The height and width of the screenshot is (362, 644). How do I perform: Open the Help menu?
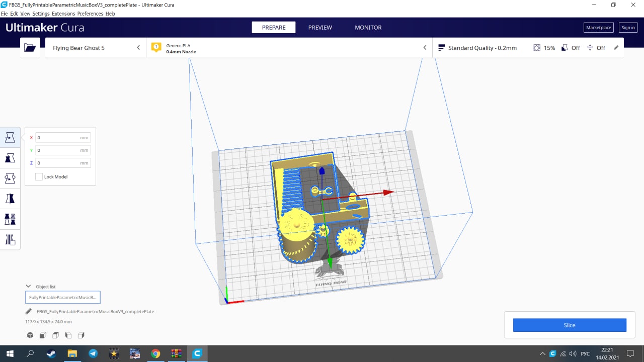[110, 14]
